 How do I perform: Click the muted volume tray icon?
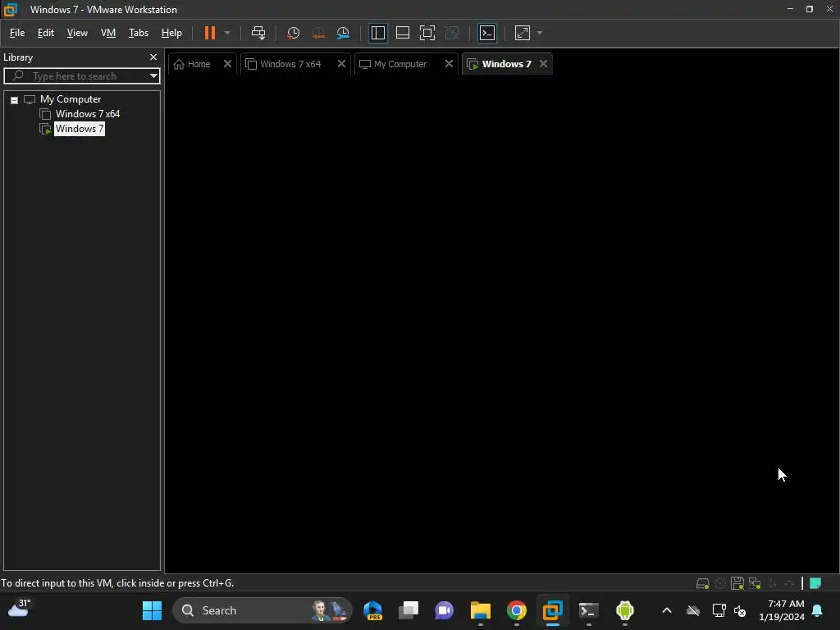[741, 610]
